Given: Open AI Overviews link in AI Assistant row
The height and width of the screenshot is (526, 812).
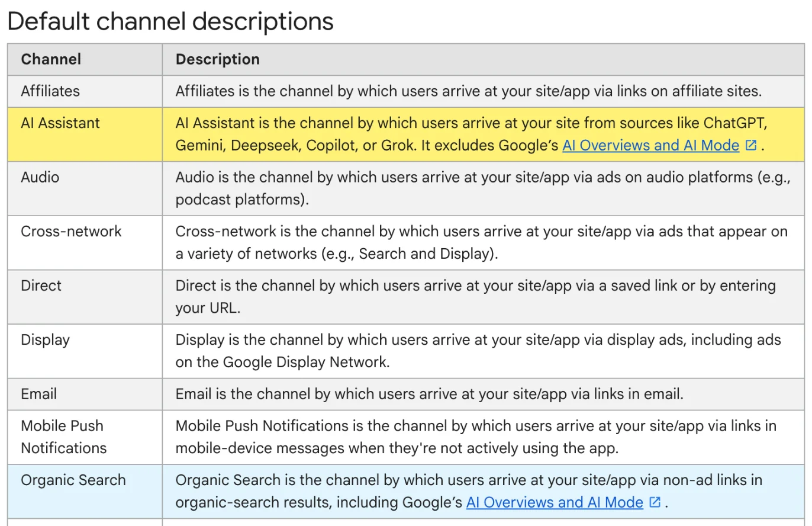Looking at the screenshot, I should [x=650, y=146].
